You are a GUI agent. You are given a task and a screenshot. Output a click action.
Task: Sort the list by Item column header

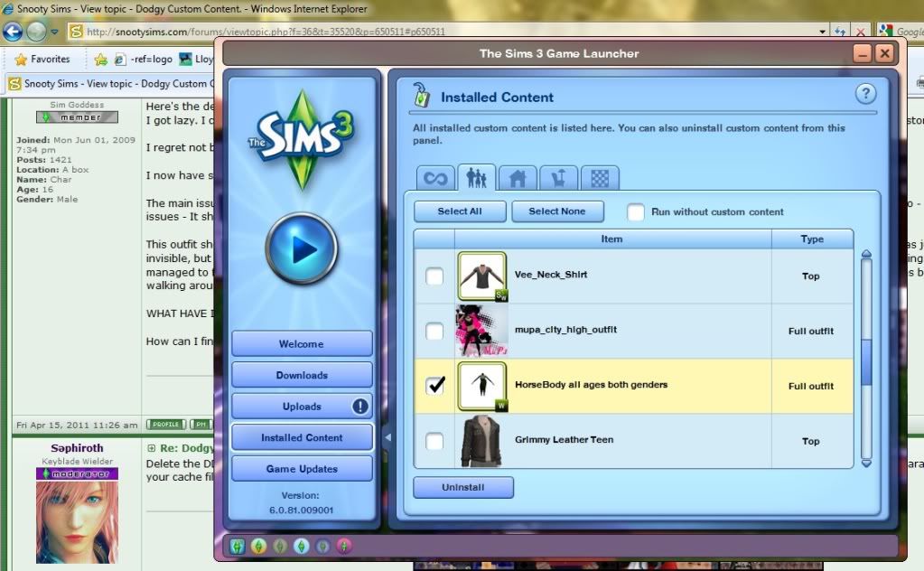[613, 239]
